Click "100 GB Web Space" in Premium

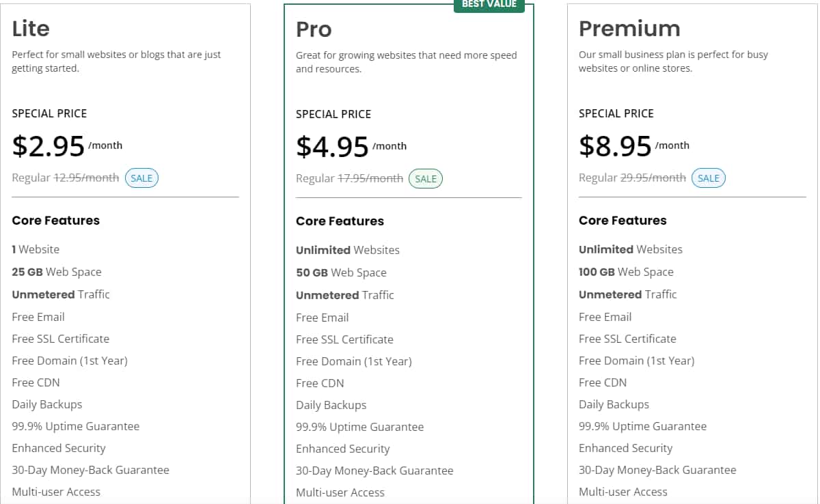[626, 272]
